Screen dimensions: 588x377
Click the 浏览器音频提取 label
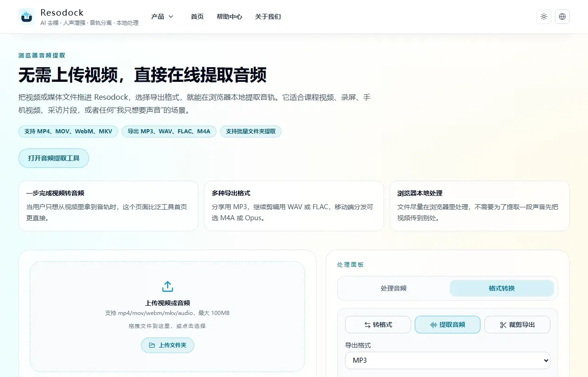tap(42, 56)
